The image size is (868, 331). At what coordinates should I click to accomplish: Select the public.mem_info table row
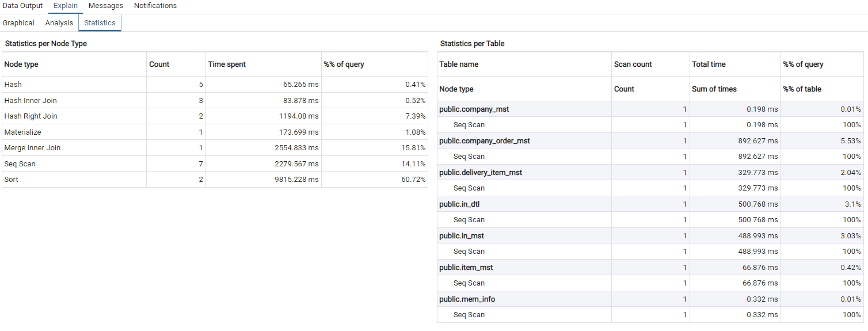[x=650, y=299]
